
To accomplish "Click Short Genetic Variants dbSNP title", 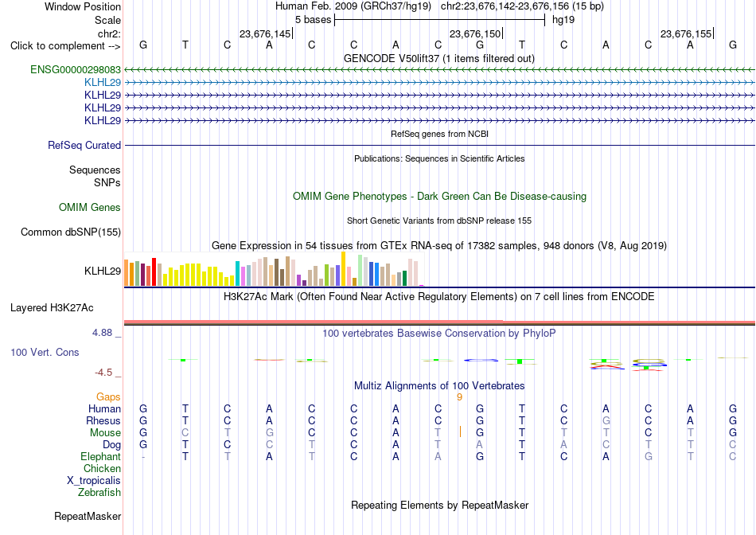I will (439, 221).
